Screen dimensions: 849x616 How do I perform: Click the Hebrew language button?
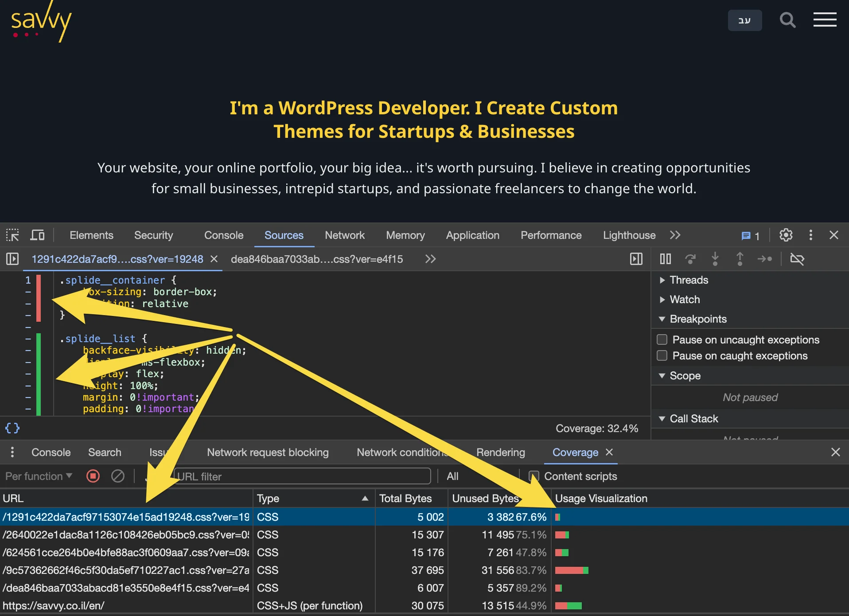(x=744, y=20)
